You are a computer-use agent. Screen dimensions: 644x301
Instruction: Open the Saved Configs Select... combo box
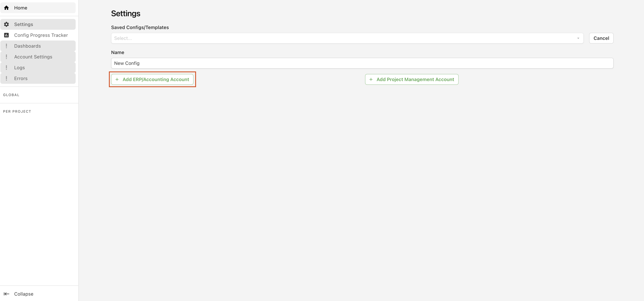tap(347, 38)
